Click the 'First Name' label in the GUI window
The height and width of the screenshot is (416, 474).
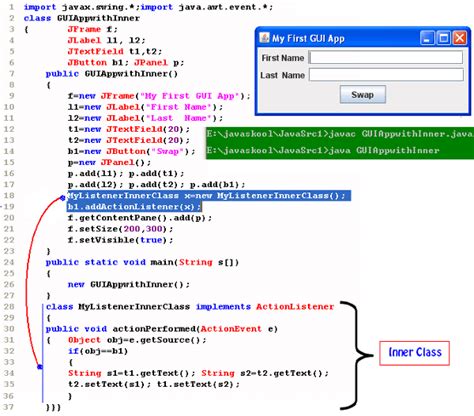pyautogui.click(x=283, y=58)
